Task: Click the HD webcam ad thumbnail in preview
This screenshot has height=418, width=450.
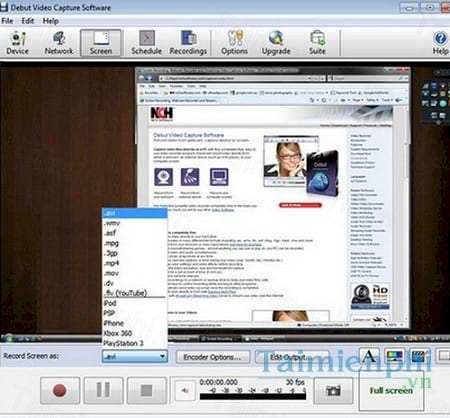Action: click(370, 296)
